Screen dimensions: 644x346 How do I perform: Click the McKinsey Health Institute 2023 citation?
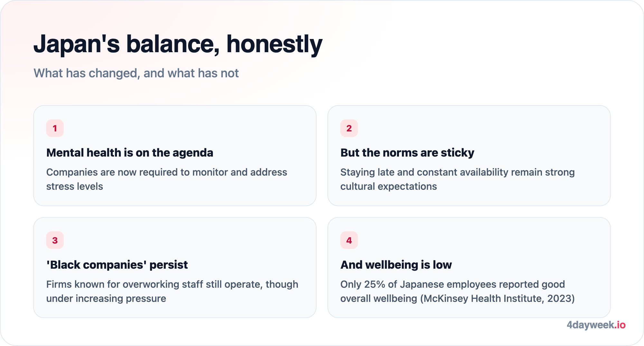tap(497, 299)
